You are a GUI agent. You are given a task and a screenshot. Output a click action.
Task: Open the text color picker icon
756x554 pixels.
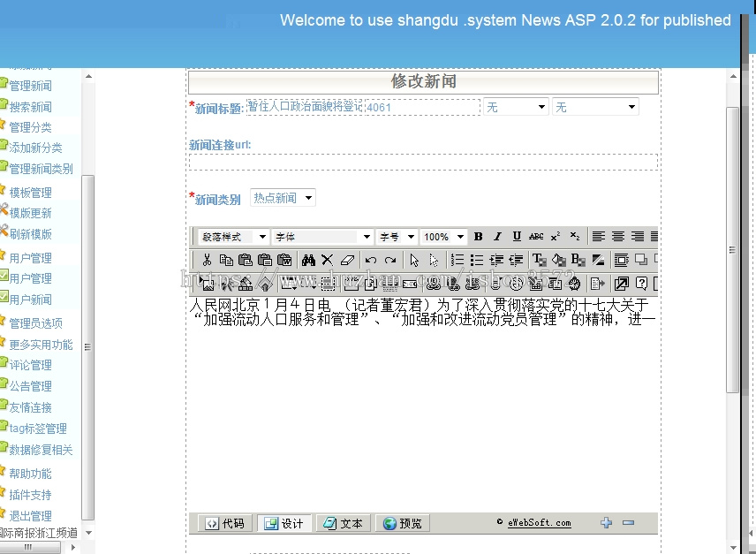tap(541, 260)
